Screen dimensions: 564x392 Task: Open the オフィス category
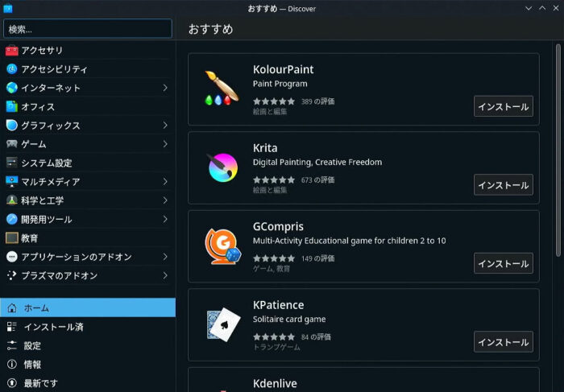88,107
